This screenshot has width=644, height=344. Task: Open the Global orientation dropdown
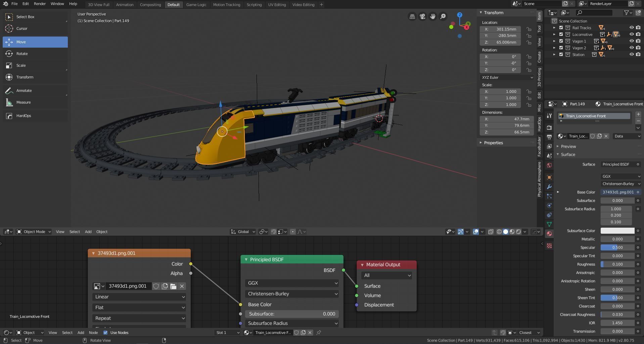243,232
